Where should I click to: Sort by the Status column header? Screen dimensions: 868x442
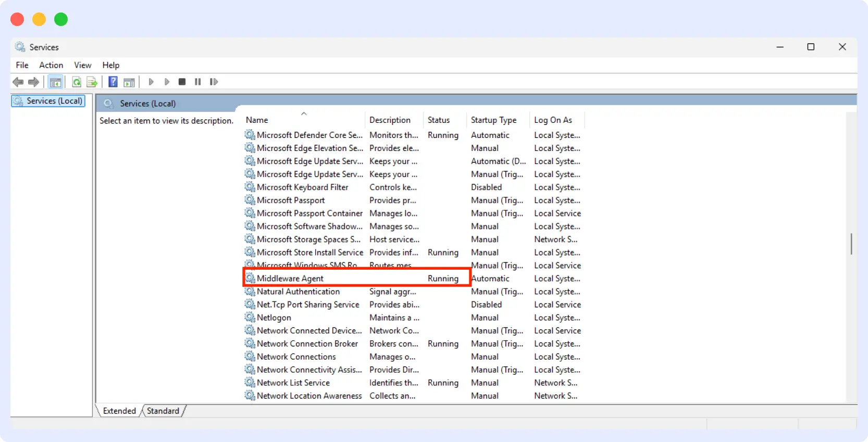[x=444, y=120]
